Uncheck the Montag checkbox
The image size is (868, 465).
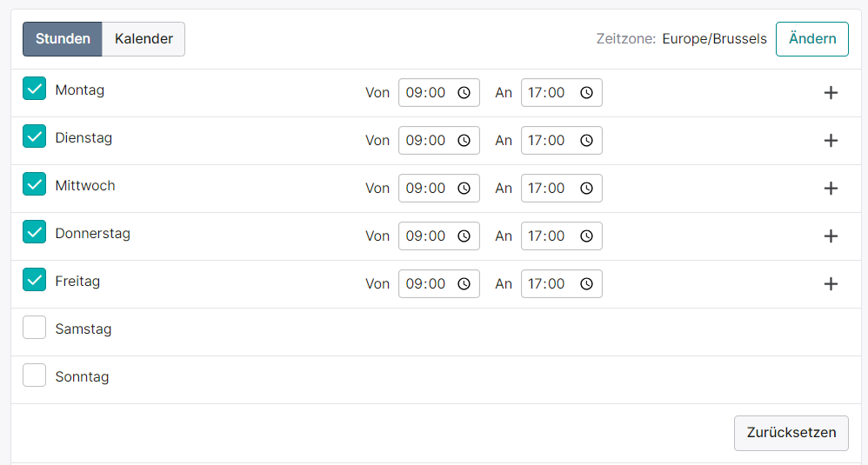pos(34,89)
